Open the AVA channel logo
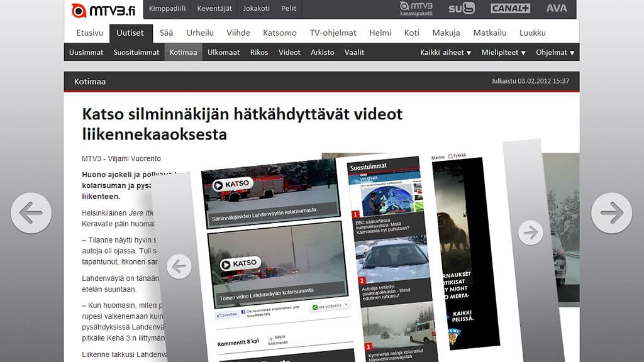This screenshot has width=644, height=362. tap(556, 9)
